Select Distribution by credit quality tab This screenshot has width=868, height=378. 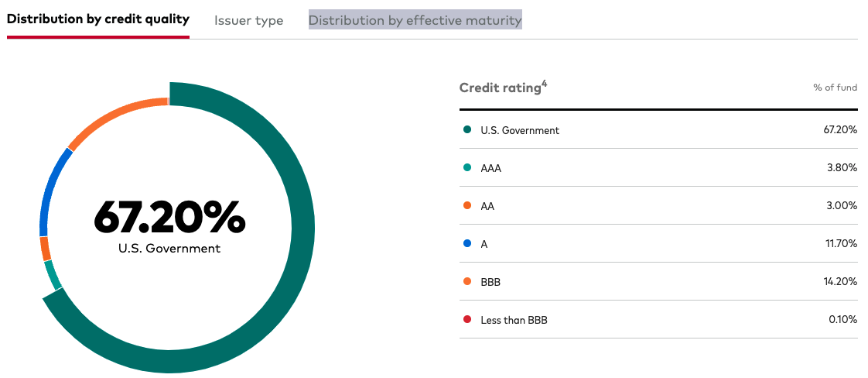98,19
